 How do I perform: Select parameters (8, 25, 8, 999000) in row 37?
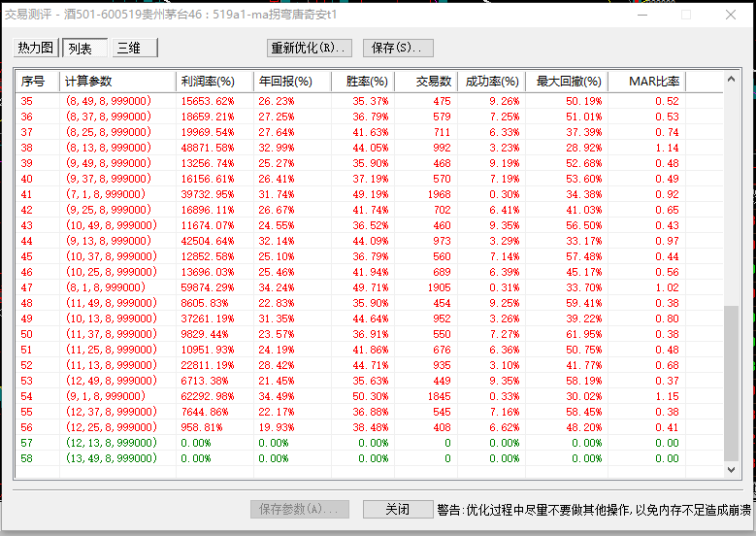[109, 132]
